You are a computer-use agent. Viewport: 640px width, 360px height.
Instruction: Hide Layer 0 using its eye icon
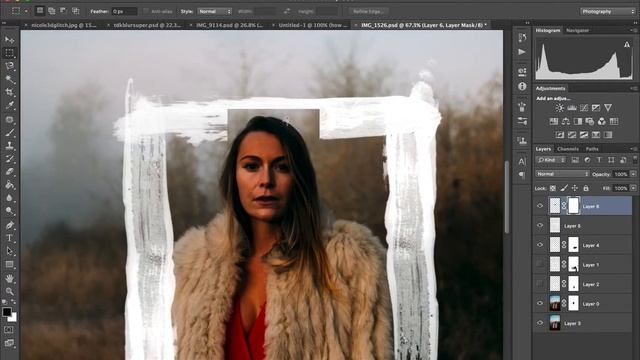point(540,303)
